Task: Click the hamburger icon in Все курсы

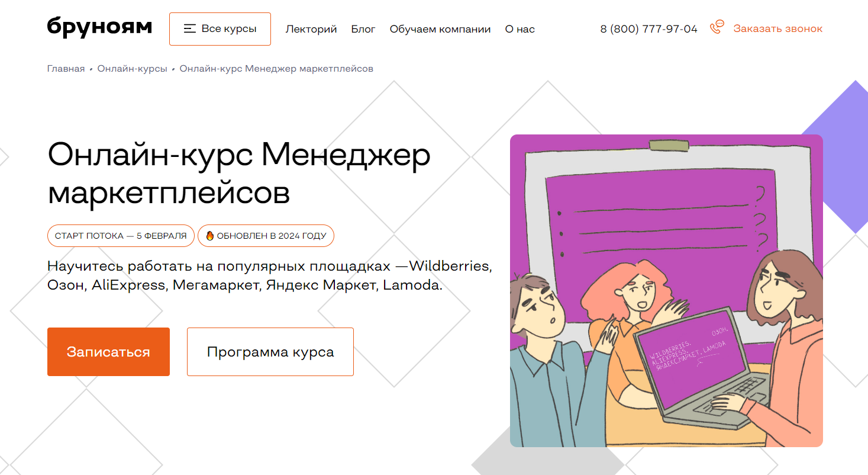Action: click(190, 28)
